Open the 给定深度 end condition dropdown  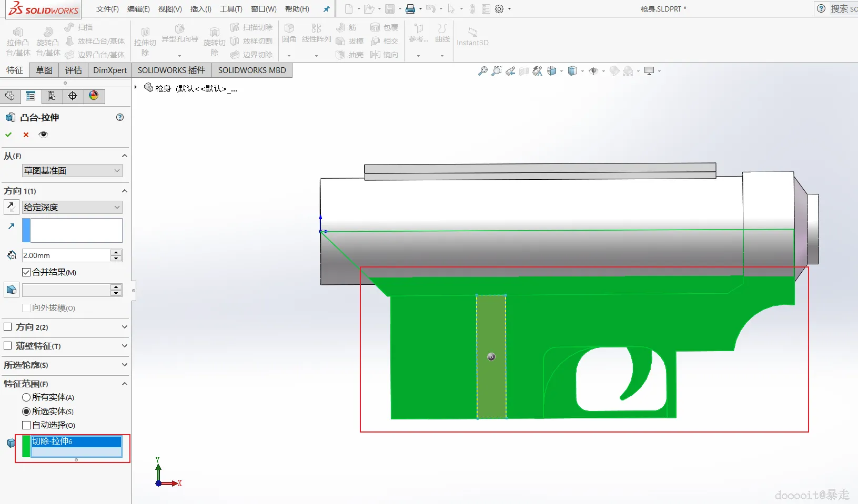(x=72, y=208)
